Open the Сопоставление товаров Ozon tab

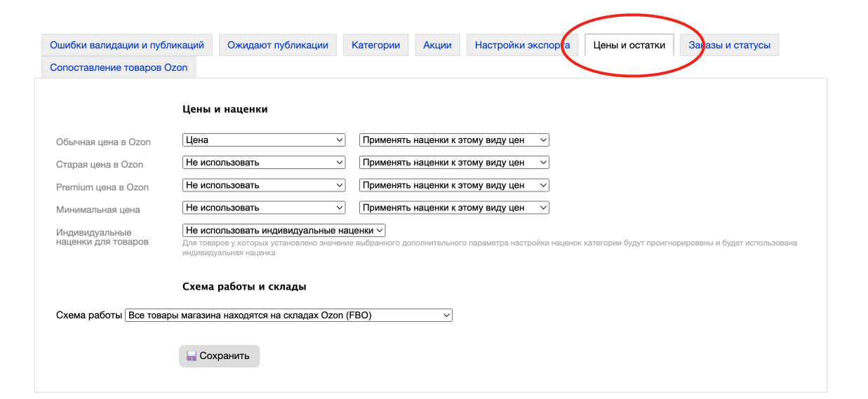119,67
